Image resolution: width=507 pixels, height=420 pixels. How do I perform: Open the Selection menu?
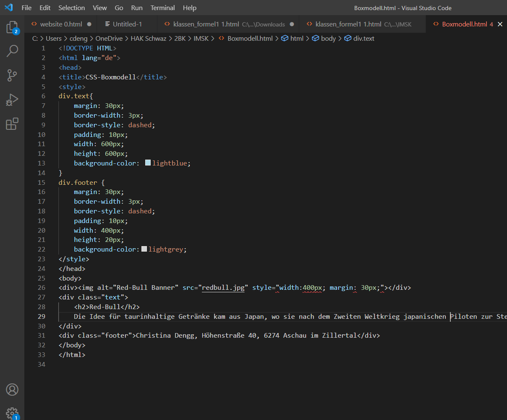coord(71,8)
